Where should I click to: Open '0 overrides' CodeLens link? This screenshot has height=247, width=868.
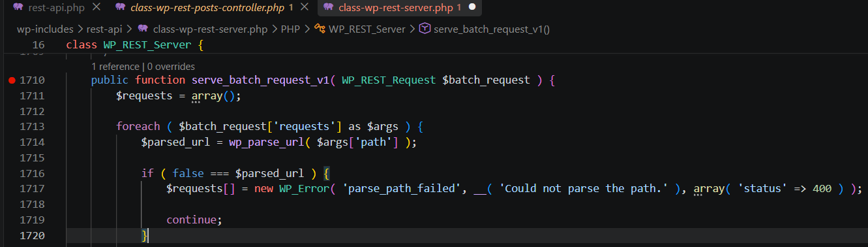[x=171, y=66]
